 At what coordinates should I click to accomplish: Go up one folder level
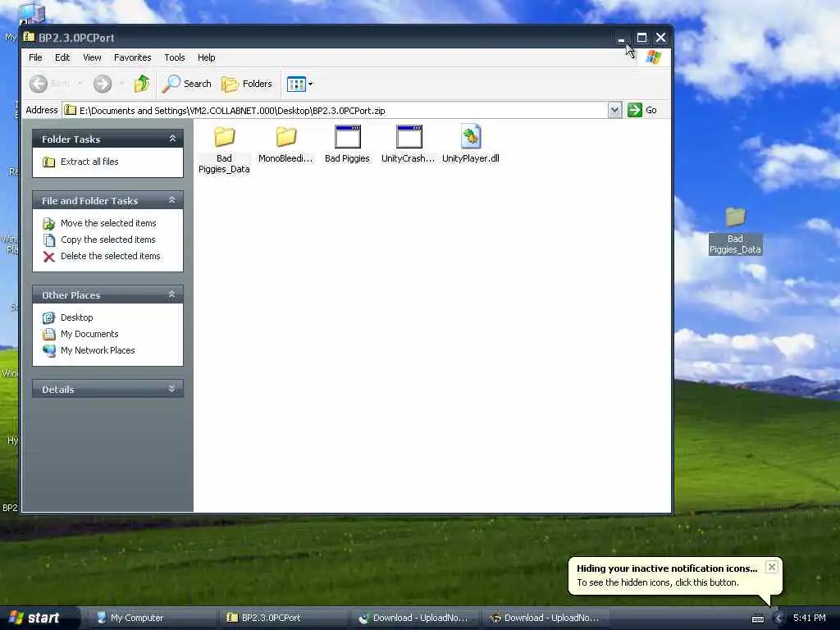(142, 84)
